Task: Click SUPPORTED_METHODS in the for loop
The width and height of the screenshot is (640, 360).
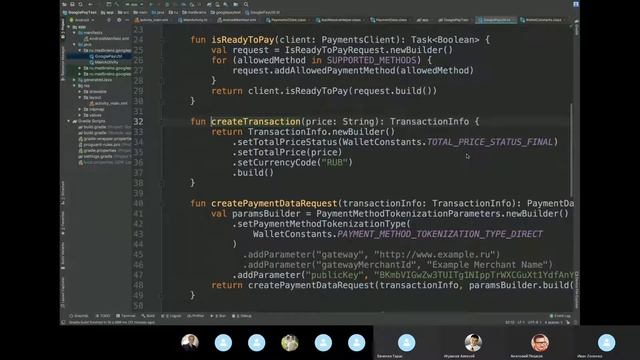Action: [x=371, y=60]
